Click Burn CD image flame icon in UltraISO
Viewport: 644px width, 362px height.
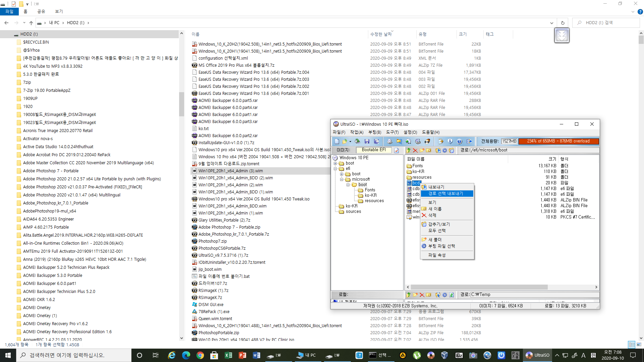click(427, 141)
